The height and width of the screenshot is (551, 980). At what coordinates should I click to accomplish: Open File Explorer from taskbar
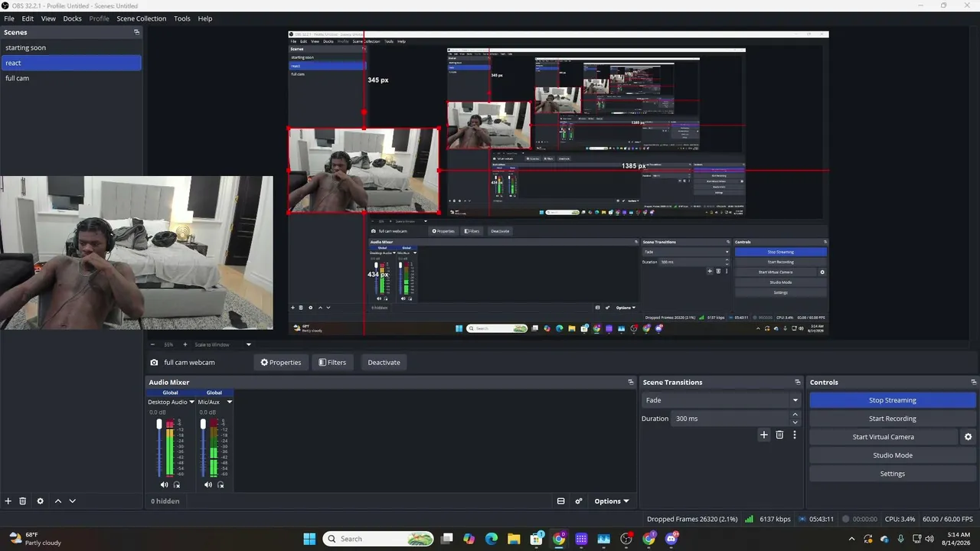pyautogui.click(x=514, y=539)
